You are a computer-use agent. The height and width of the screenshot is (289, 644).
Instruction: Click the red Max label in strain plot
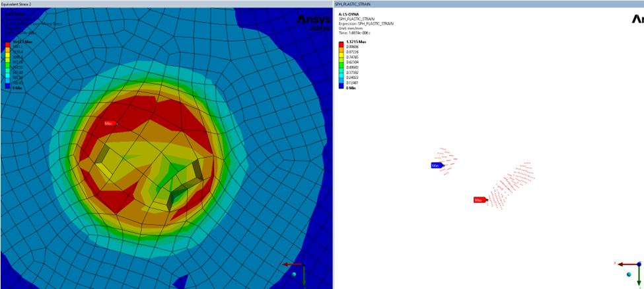click(x=480, y=200)
